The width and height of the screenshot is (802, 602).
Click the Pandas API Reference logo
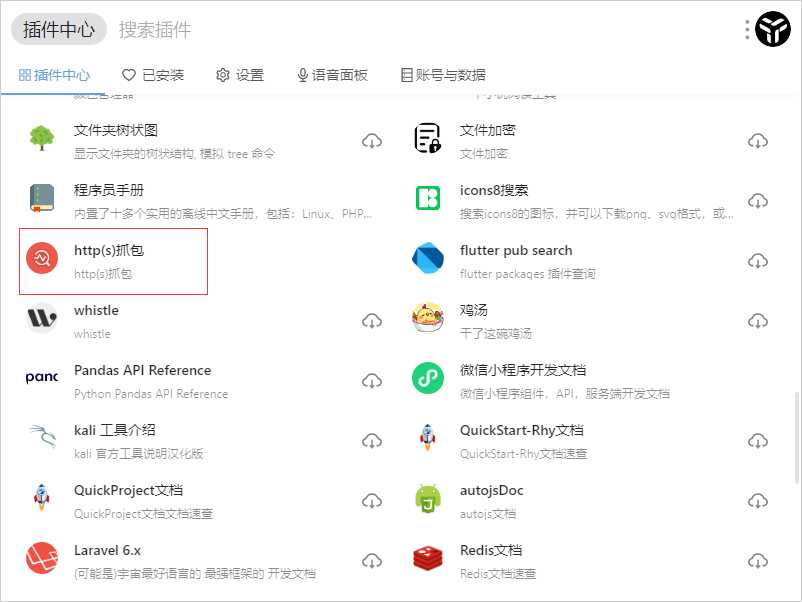41,377
